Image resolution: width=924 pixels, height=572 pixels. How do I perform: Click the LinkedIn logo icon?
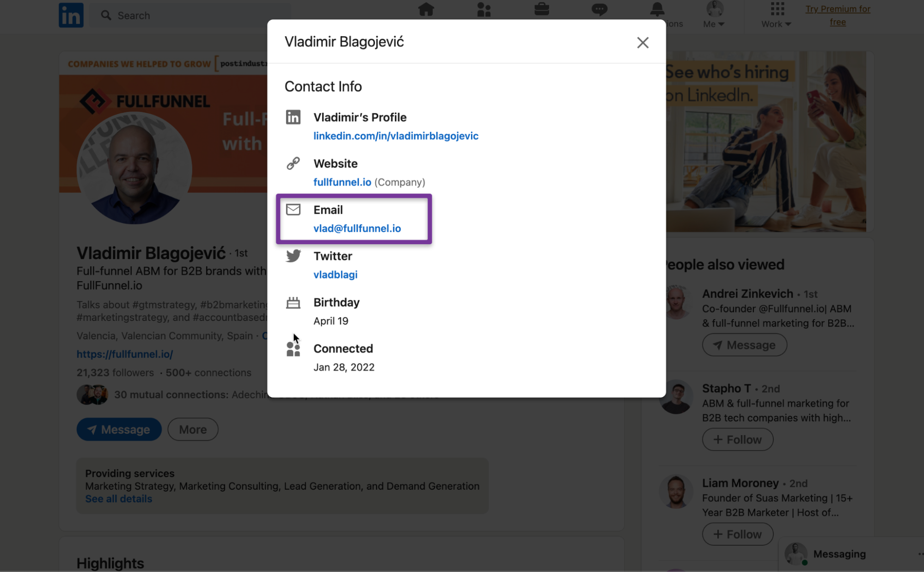pos(71,14)
